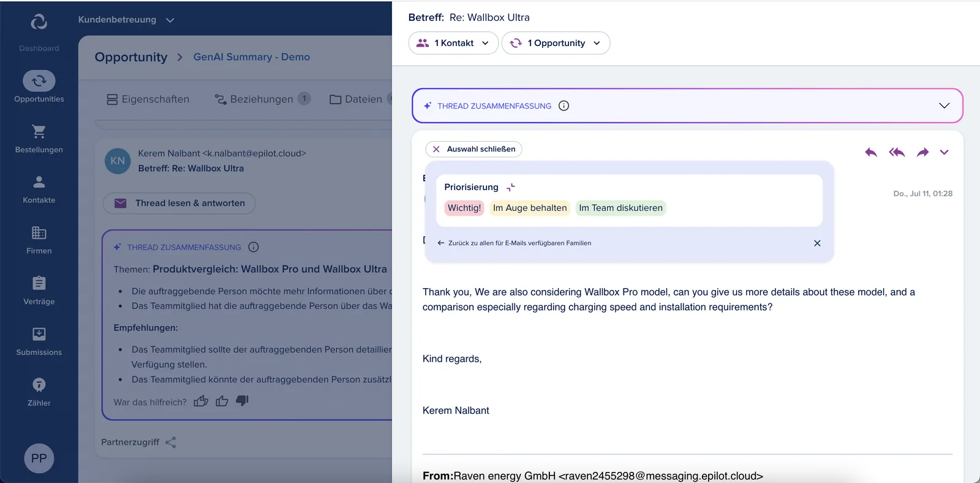Switch to the Eigenschaften tab
The height and width of the screenshot is (483, 980).
click(148, 99)
